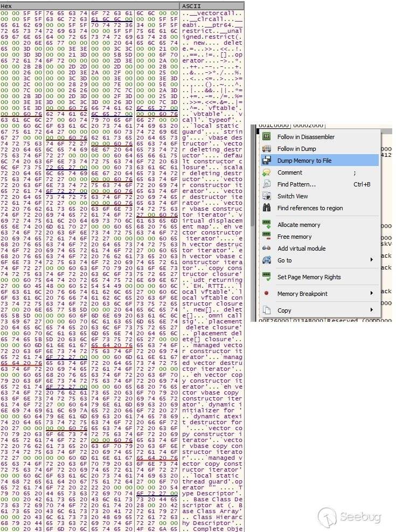Select ASCII text '..__clrcall...__'
Screen dimensions: 396x532
pos(212,19)
